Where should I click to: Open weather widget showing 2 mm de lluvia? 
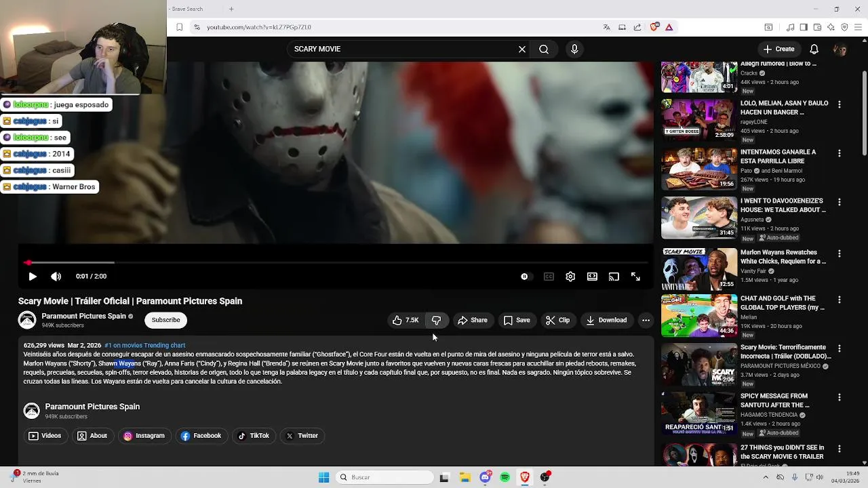34,477
